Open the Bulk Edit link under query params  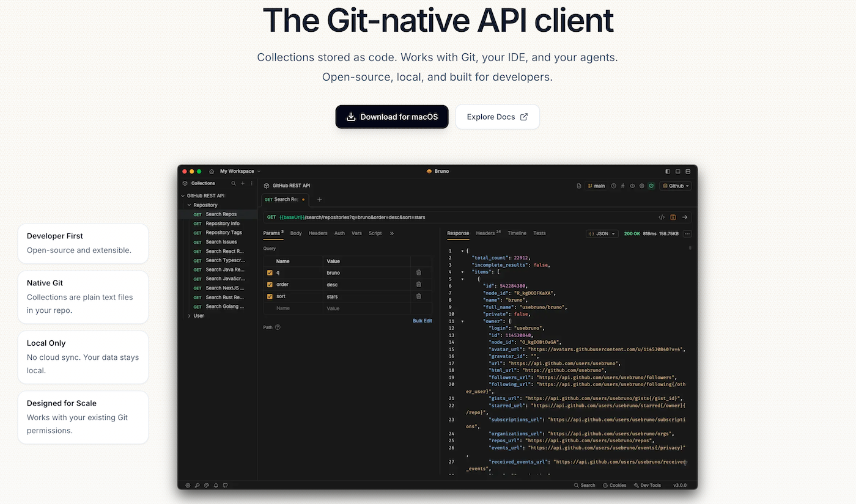tap(422, 320)
